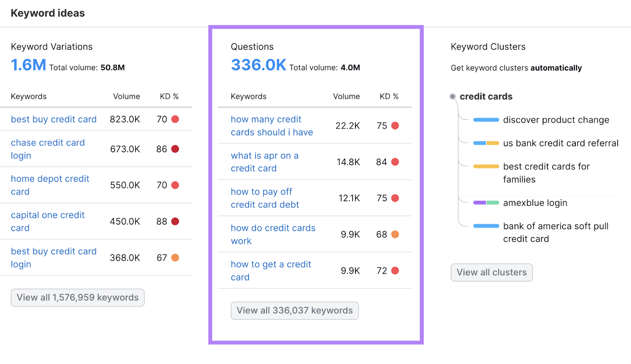
Task: Click the 12.1K volume value
Action: (x=349, y=198)
